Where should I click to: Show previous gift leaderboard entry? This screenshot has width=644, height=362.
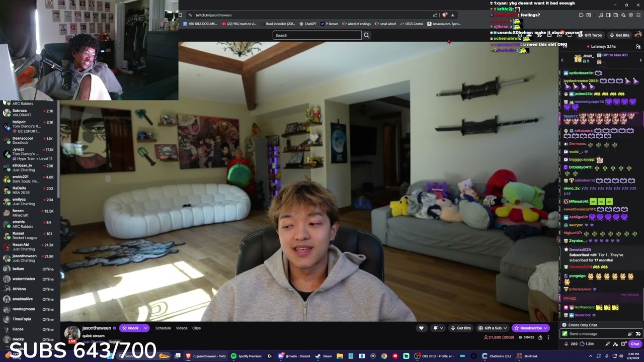pyautogui.click(x=562, y=60)
